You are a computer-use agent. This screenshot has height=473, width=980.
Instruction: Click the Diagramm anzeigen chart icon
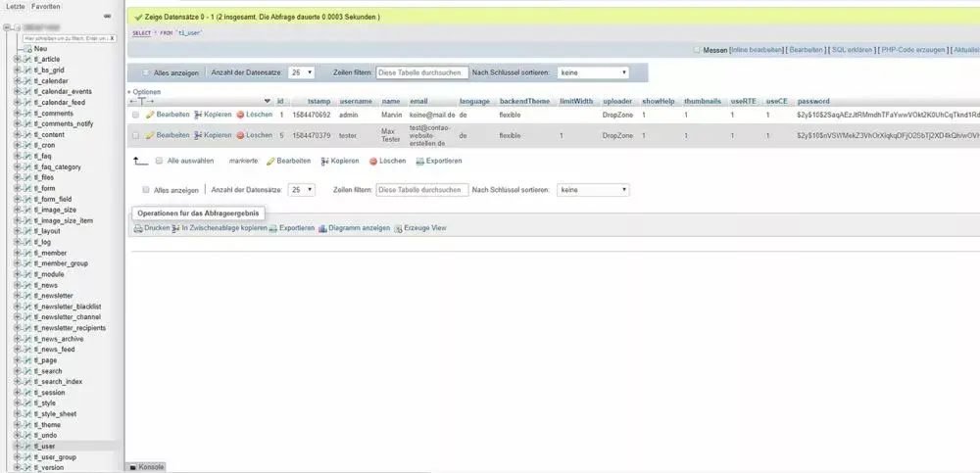click(322, 228)
